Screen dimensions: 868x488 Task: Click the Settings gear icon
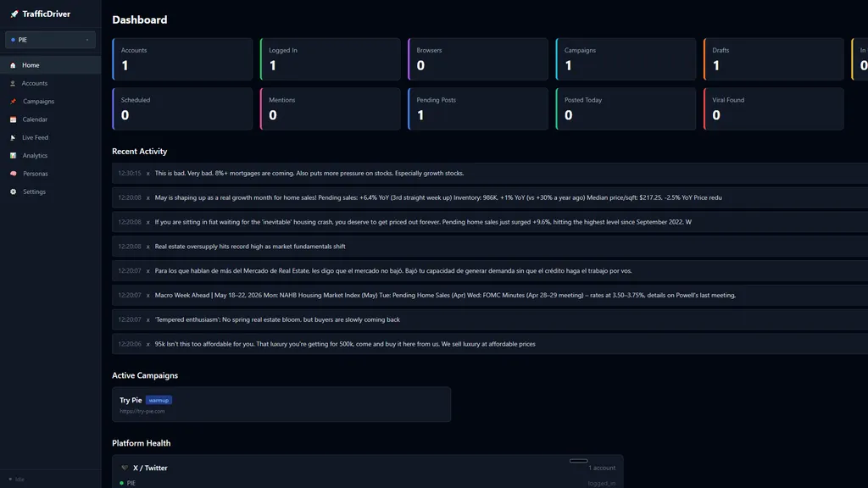tap(14, 191)
